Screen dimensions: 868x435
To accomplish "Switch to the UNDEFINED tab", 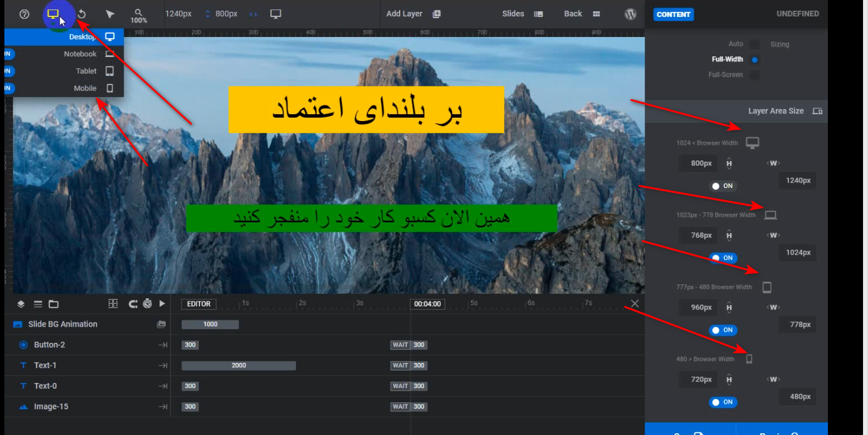I will tap(798, 14).
